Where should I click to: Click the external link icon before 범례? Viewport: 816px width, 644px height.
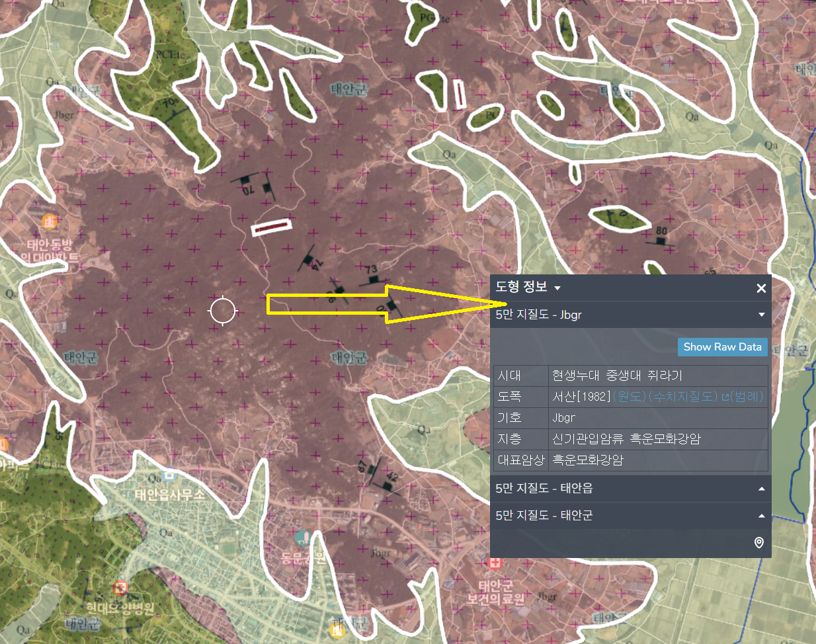click(725, 397)
